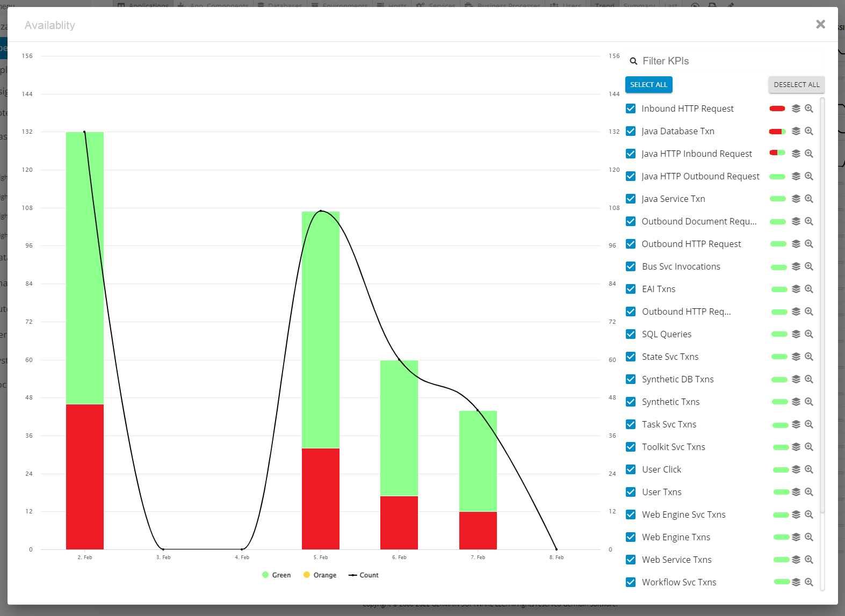Hide the Count line via legend
Image resolution: width=845 pixels, height=616 pixels.
pos(364,575)
